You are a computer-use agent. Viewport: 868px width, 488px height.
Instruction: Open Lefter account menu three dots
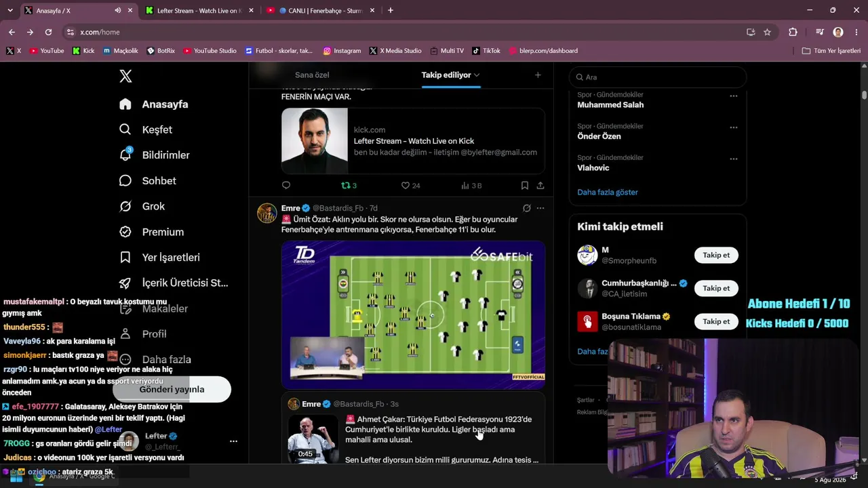coord(233,441)
